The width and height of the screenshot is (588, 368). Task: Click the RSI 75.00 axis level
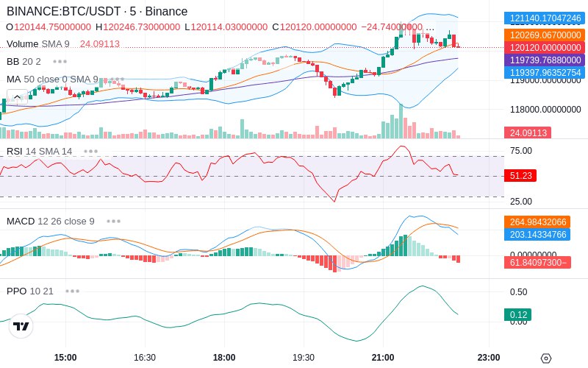(x=521, y=151)
